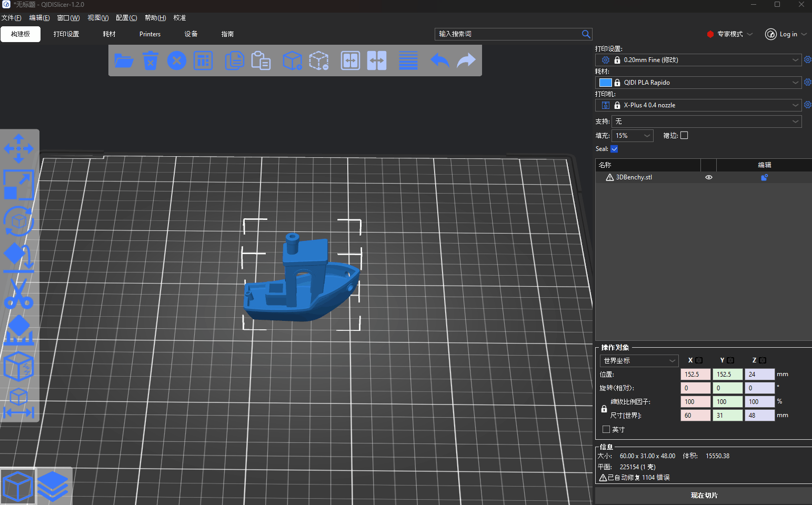This screenshot has height=505, width=812.
Task: Click the 3DBenchy.stl edit icon
Action: [x=765, y=177]
